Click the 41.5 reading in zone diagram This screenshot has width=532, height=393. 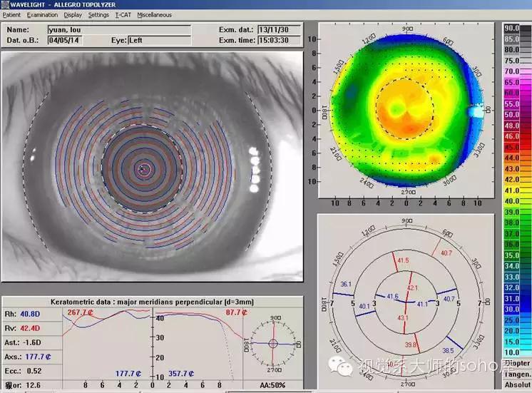(403, 260)
